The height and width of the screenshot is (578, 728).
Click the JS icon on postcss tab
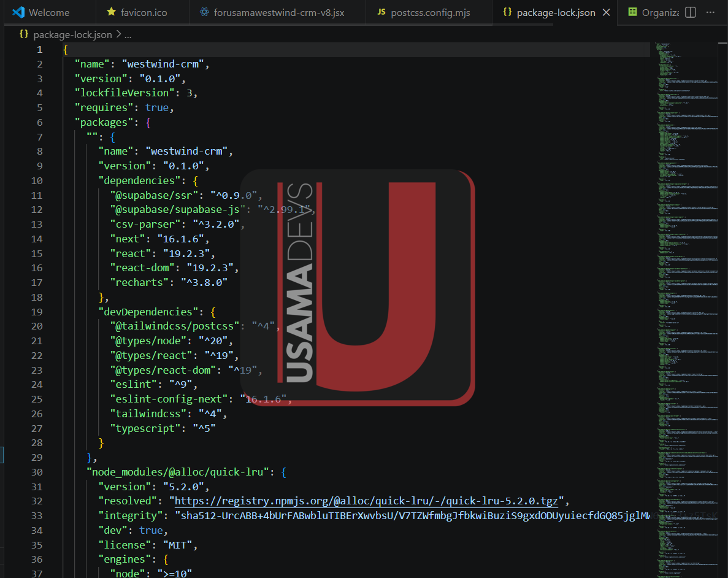pos(381,12)
